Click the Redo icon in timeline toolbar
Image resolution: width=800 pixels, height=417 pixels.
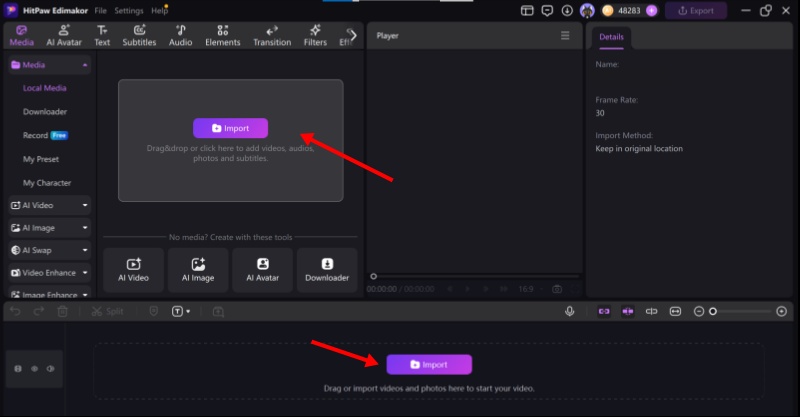tap(39, 311)
